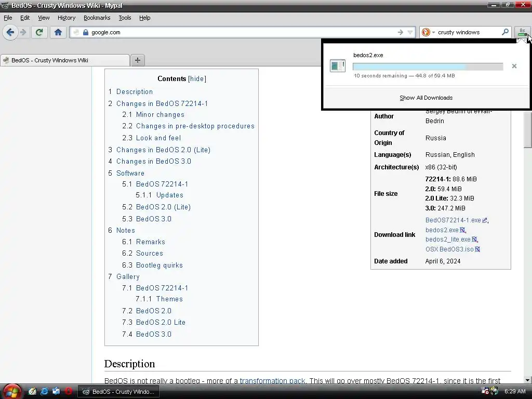Open the Windows Start orb
This screenshot has width=532, height=399.
click(x=11, y=392)
